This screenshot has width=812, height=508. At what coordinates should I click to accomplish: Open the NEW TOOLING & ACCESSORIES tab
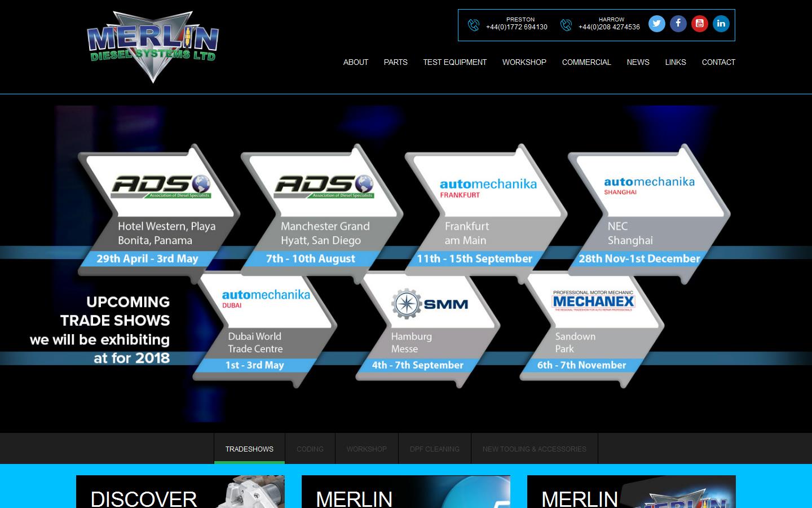(x=534, y=449)
